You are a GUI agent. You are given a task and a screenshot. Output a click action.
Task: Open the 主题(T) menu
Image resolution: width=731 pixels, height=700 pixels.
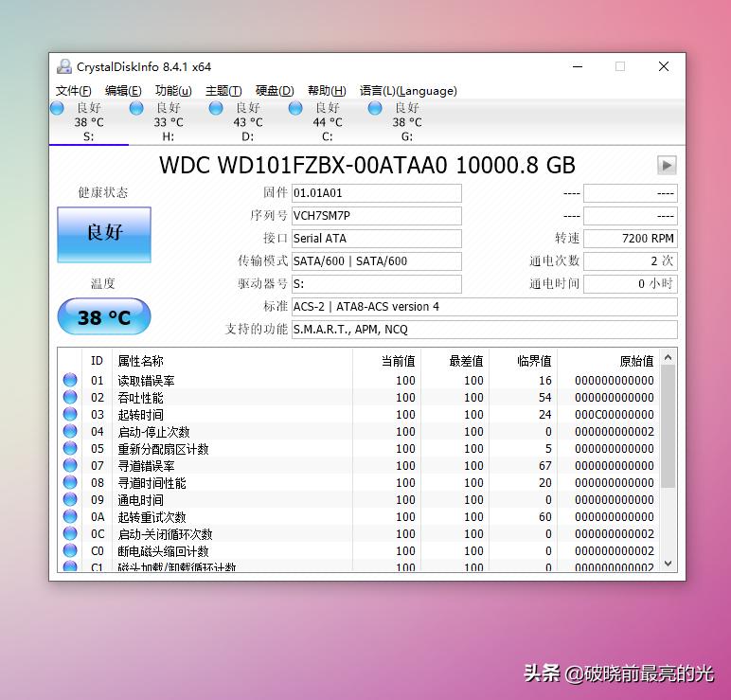pos(223,91)
